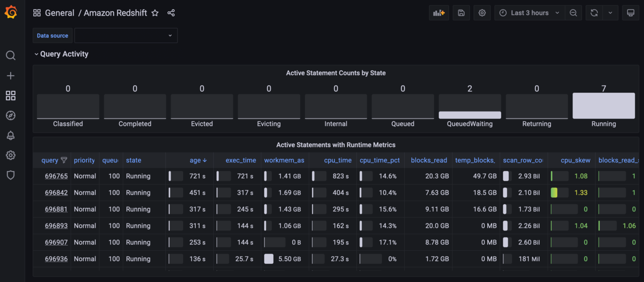Sort by the exec_time column header
Viewport: 644px width, 282px height.
pos(241,160)
